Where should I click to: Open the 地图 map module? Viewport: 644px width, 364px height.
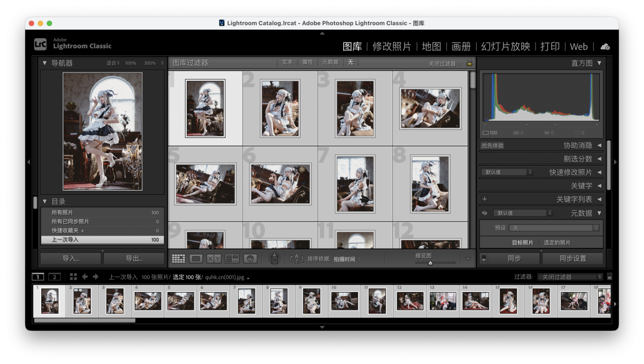[431, 47]
